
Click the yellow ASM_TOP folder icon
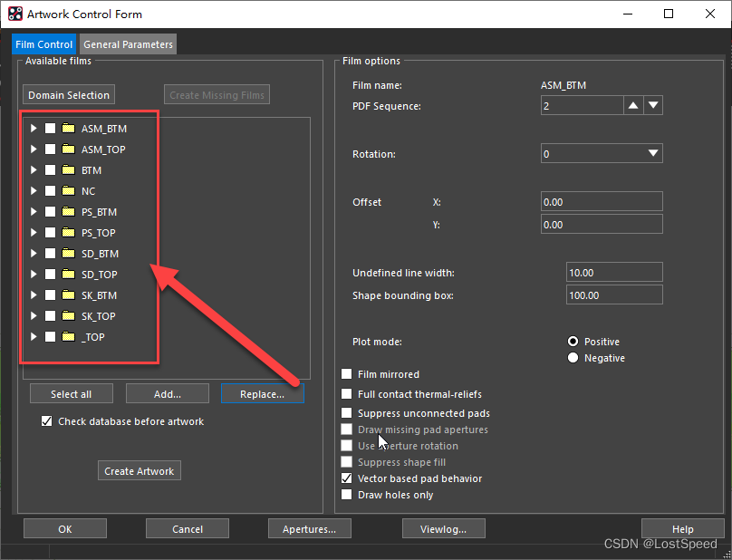(x=68, y=150)
